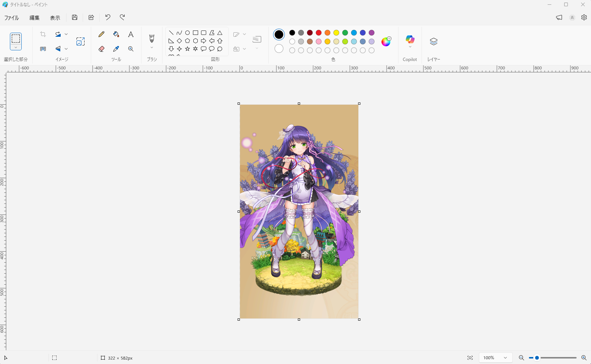Select the Eraser tool
This screenshot has width=591, height=364.
(101, 49)
